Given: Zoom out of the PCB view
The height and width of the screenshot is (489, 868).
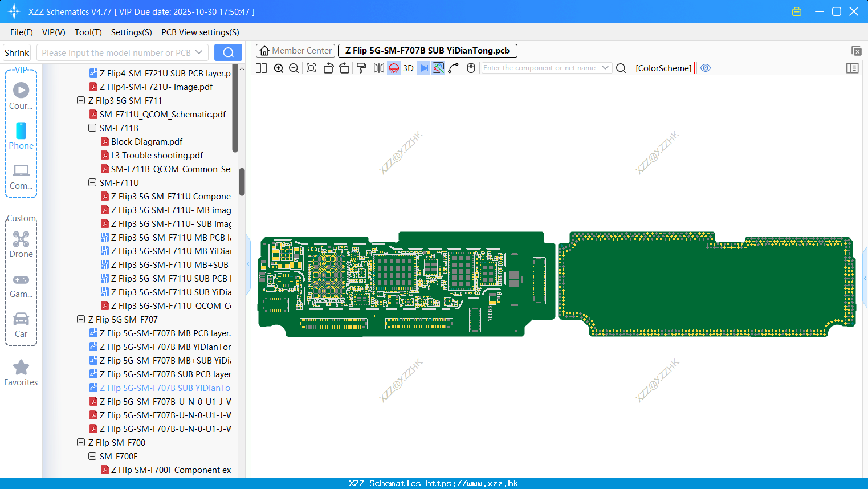Looking at the screenshot, I should click(293, 68).
